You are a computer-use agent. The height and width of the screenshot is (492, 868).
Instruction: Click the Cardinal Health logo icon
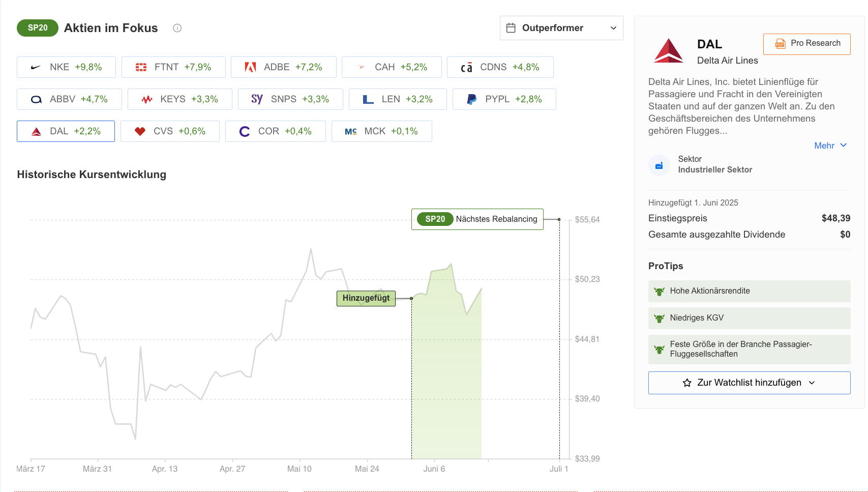[x=361, y=67]
